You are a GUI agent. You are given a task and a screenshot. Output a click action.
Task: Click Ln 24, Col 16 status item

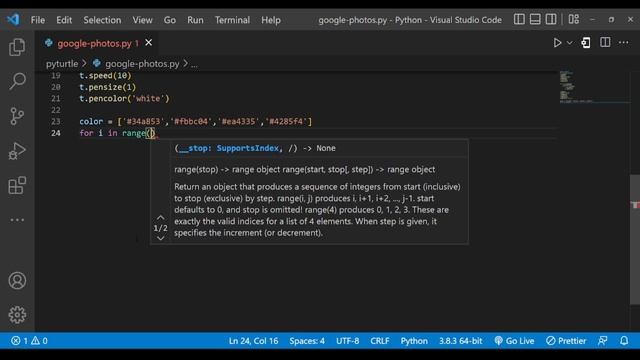coord(253,341)
